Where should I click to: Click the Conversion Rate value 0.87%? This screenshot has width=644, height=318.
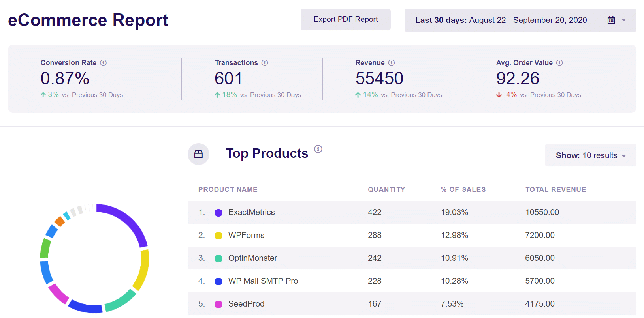coord(65,79)
